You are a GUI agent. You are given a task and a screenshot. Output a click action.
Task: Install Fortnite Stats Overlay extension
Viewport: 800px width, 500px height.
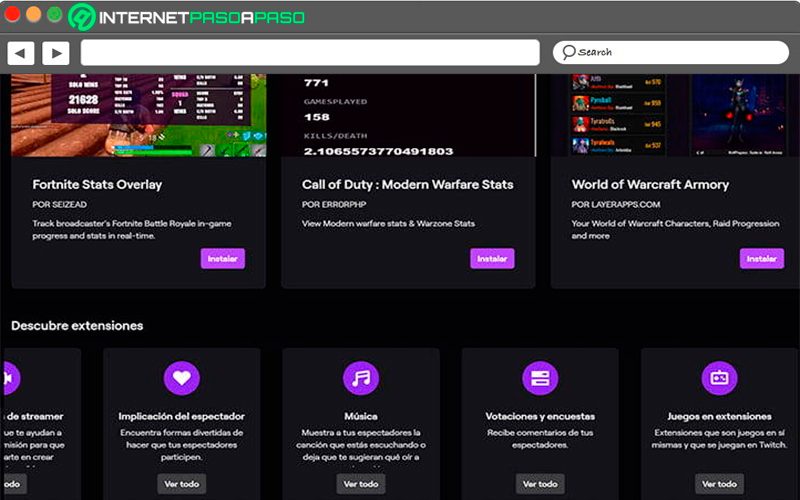[x=222, y=259]
